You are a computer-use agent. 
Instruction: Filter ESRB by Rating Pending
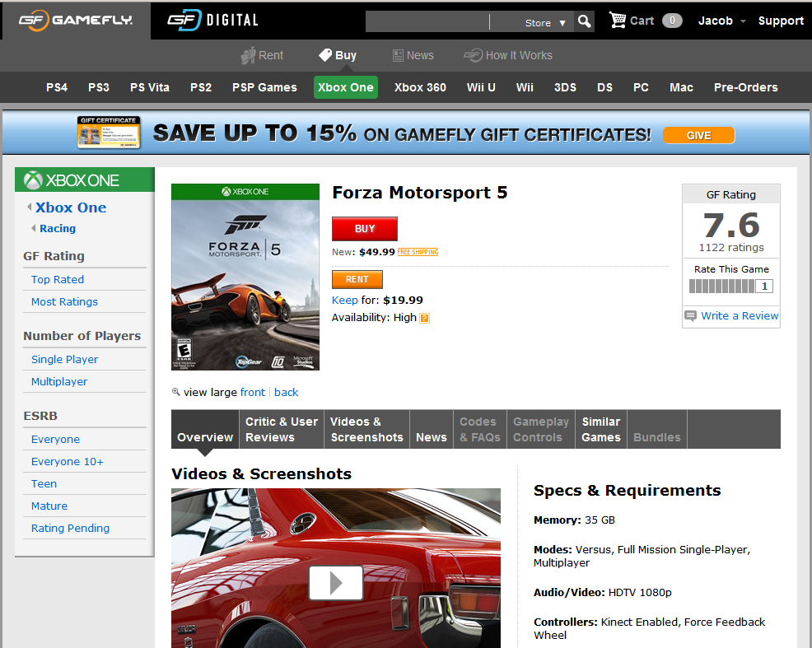point(71,528)
